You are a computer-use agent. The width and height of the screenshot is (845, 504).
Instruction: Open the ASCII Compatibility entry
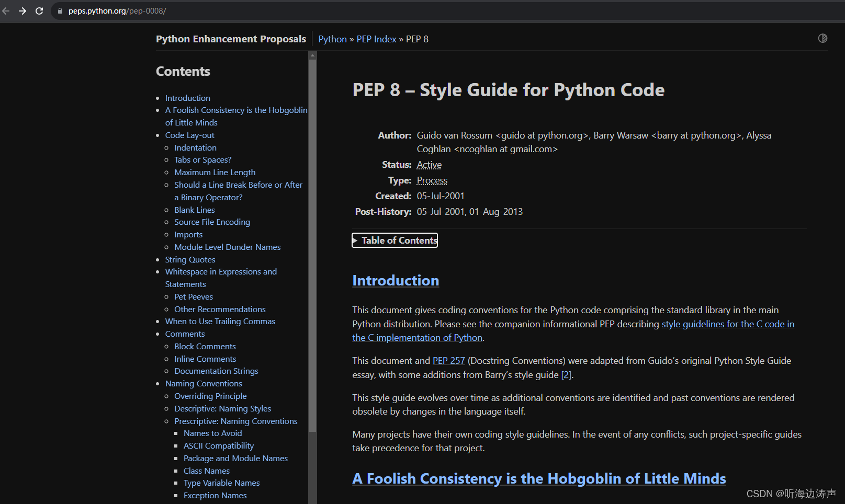(218, 446)
